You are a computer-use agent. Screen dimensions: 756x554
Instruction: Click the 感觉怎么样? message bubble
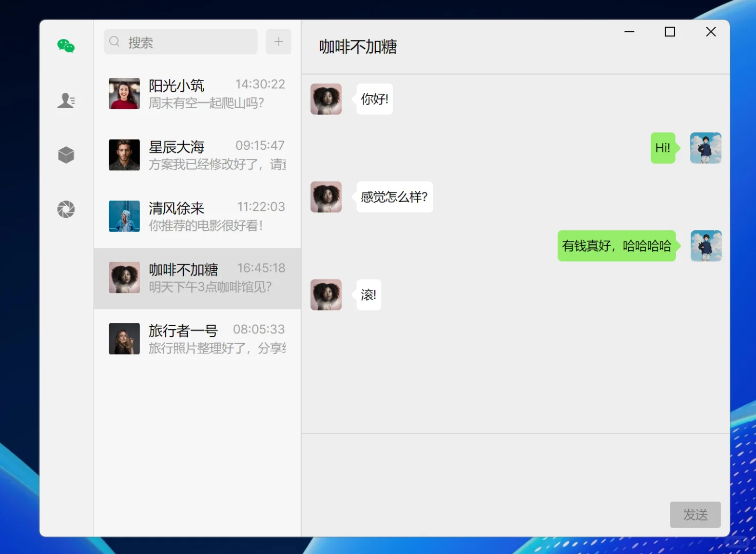(394, 197)
